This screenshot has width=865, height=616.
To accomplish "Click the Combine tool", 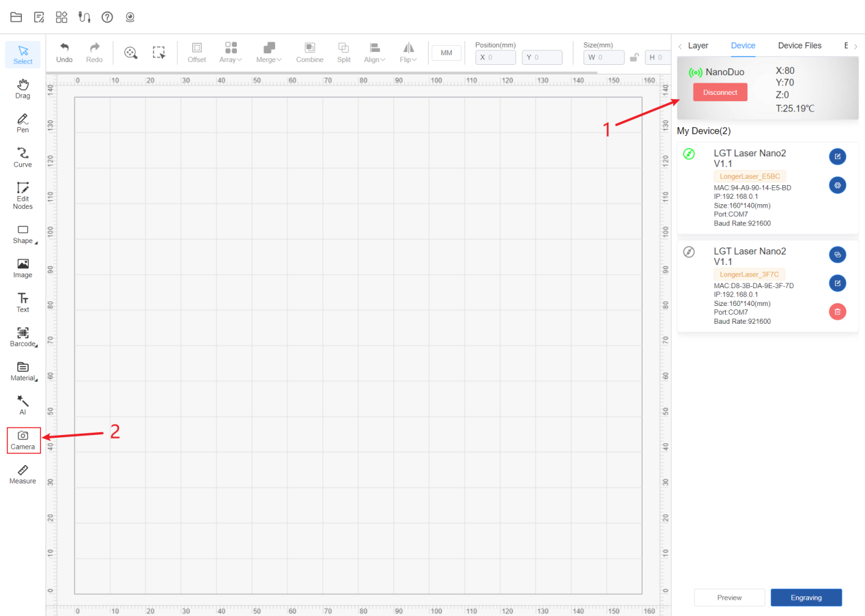I will [309, 53].
